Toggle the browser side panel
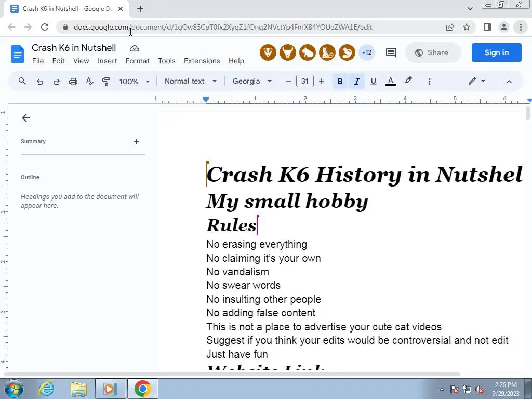Viewport: 532px width, 399px height. [x=487, y=27]
